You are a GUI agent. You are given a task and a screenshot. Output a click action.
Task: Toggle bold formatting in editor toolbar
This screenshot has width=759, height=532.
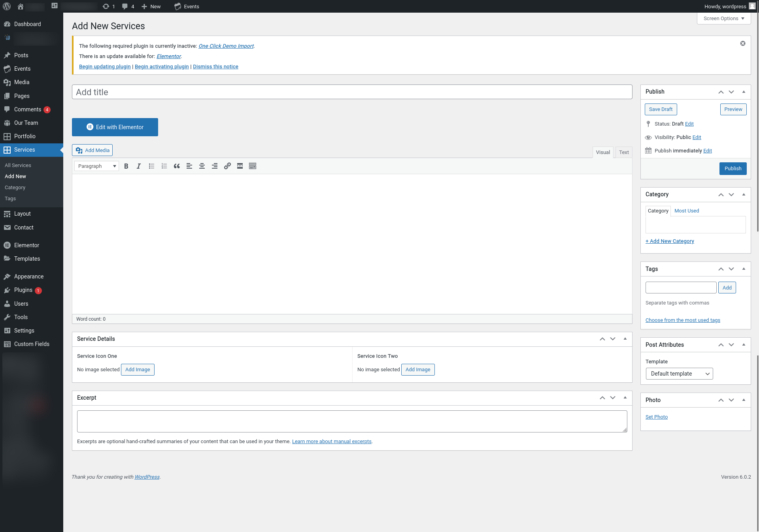point(126,166)
